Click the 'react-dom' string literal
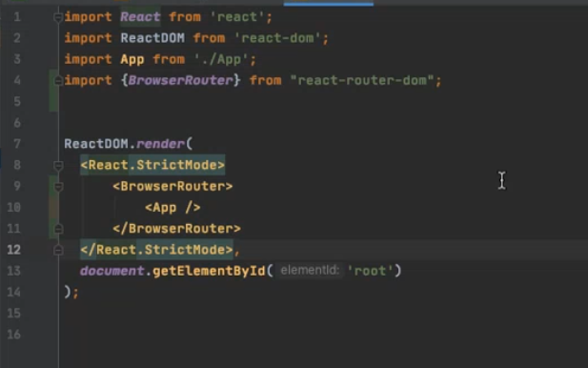Image resolution: width=588 pixels, height=368 pixels. tap(277, 38)
